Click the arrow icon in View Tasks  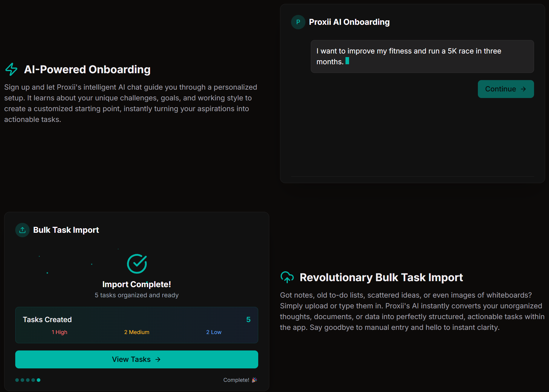pos(158,359)
